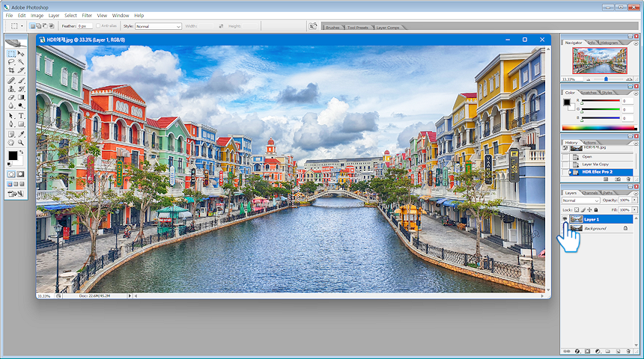644x359 pixels.
Task: Open the File Browser toggle icon
Action: click(313, 26)
